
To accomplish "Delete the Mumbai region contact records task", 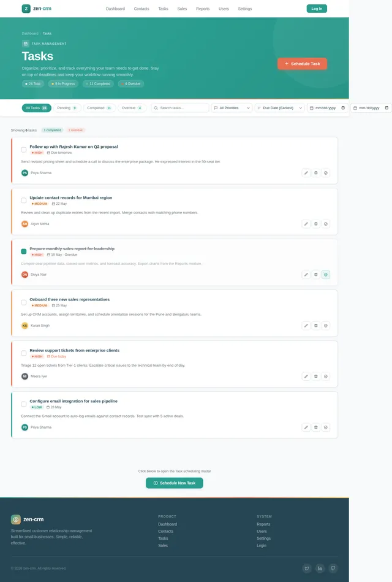I will tap(316, 224).
